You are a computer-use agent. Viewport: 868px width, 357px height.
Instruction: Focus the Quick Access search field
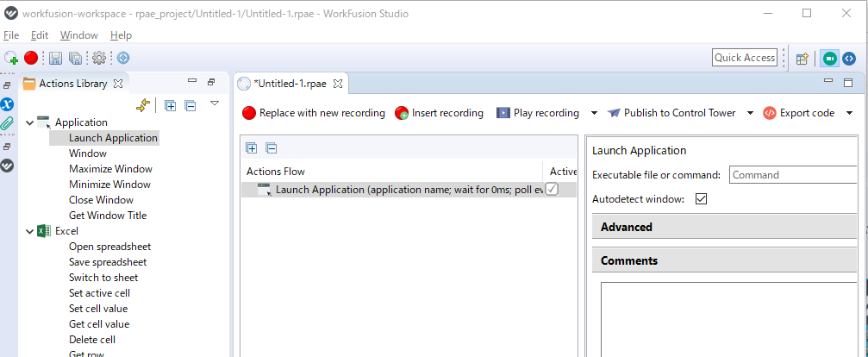[x=745, y=58]
